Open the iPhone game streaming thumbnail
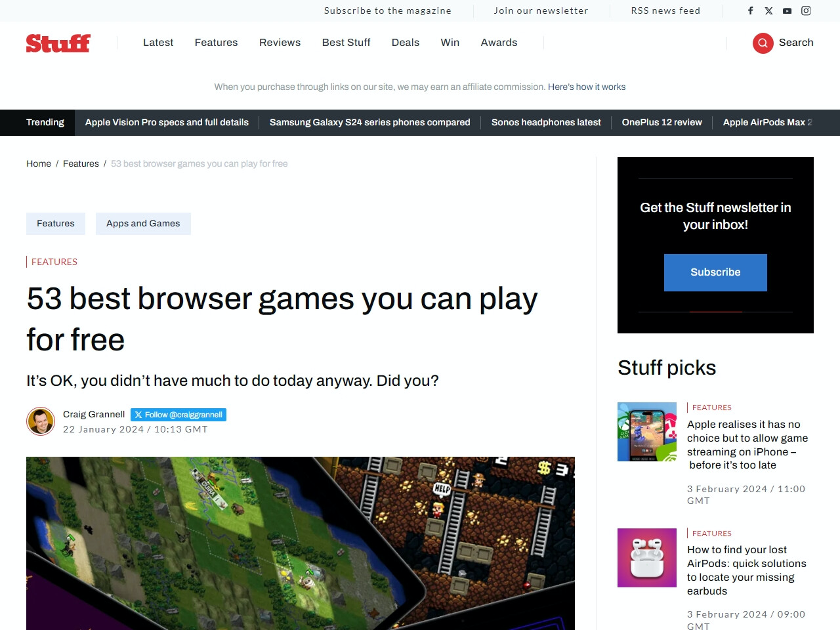Screen dimensions: 840x630 click(x=647, y=432)
